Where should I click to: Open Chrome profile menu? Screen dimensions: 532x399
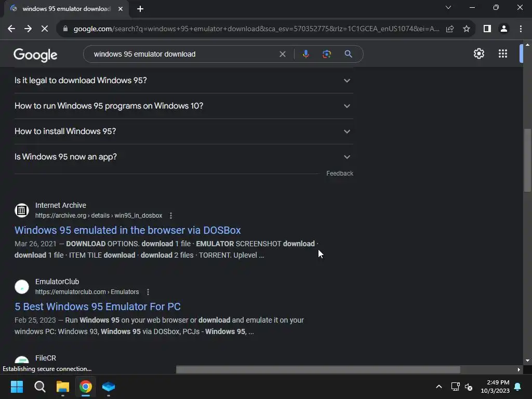(x=504, y=29)
